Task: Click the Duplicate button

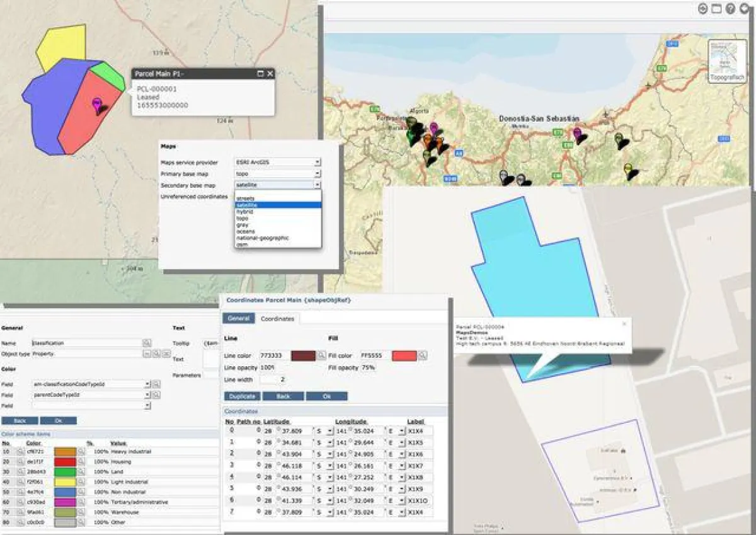Action: coord(242,396)
